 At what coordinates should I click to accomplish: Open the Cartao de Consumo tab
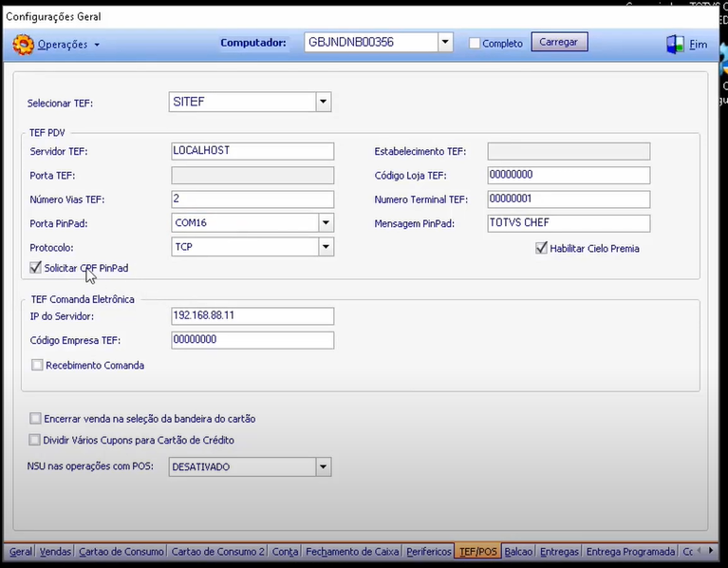[x=121, y=552]
